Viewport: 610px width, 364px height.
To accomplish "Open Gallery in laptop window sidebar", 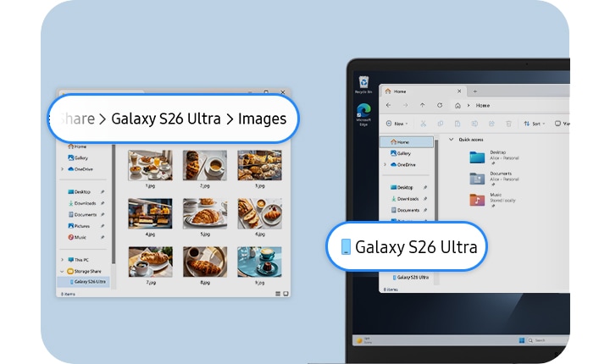I will click(x=401, y=153).
